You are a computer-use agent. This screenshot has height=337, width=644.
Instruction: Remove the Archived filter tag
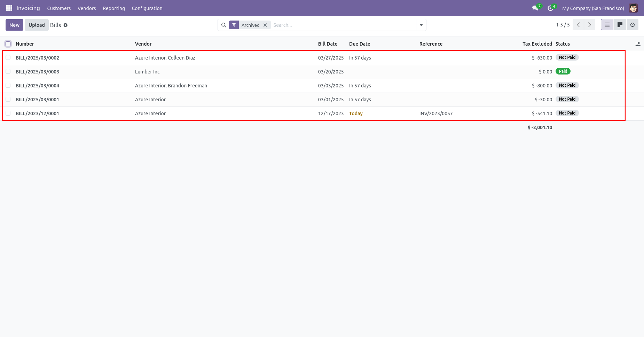click(265, 25)
